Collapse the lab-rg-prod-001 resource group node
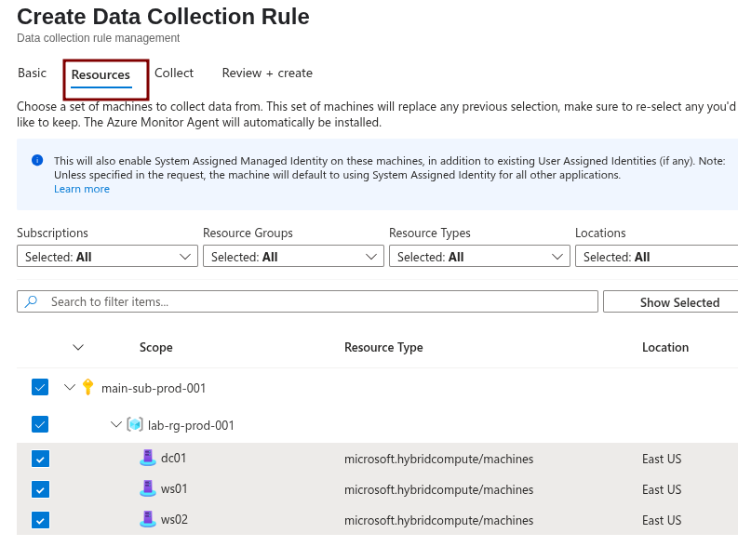Viewport: 738px width, 560px height. tap(116, 424)
